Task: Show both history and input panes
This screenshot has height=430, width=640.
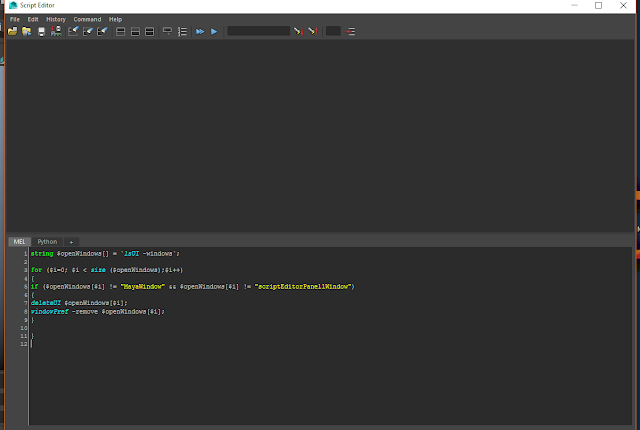Action: pos(149,31)
